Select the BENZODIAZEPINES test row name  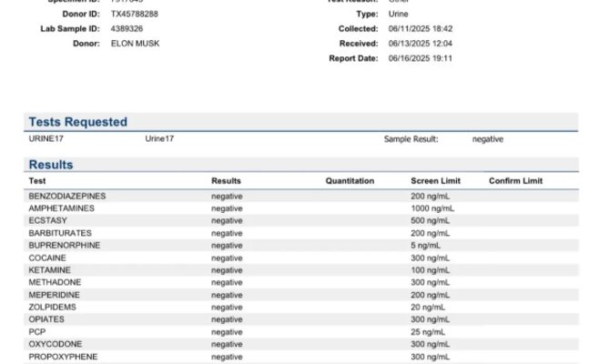tap(67, 196)
